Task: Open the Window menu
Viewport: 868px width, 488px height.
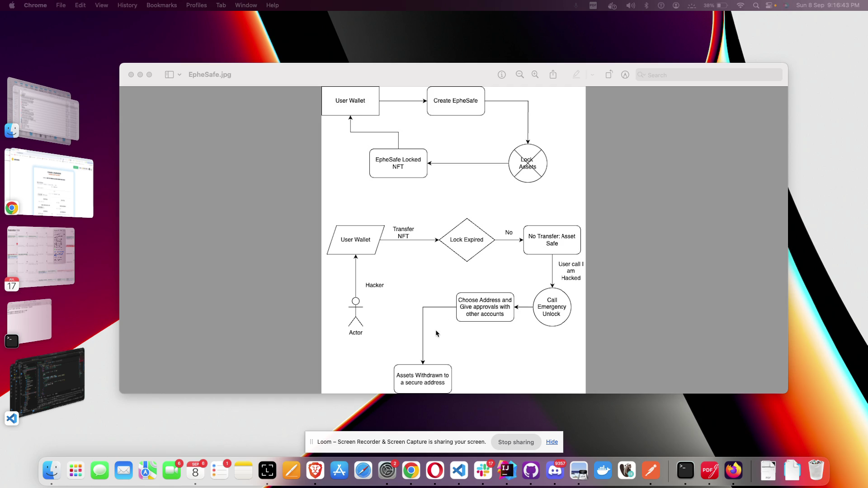Action: pos(246,5)
